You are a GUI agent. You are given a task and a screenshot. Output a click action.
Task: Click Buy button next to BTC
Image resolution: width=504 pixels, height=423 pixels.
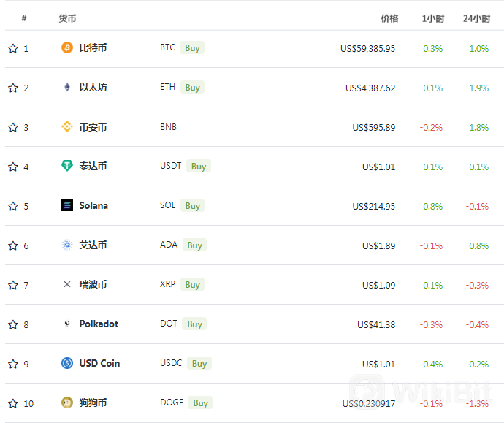tap(192, 48)
